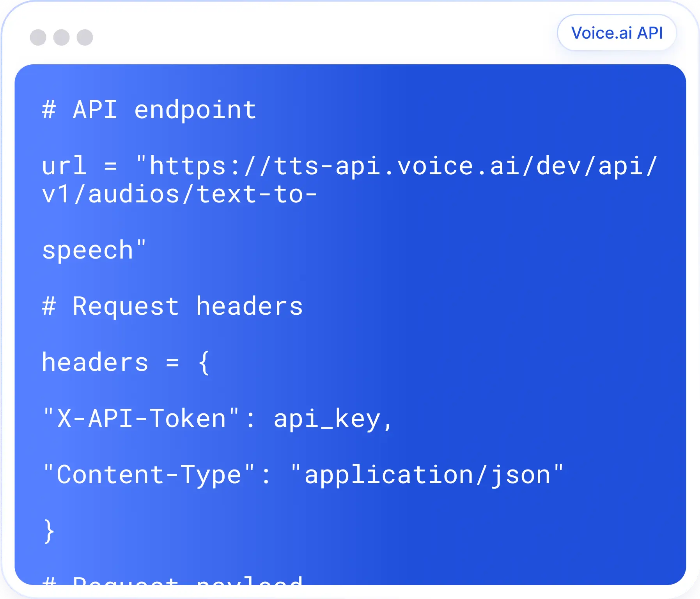Click the "application/json" value string
Image resolution: width=700 pixels, height=599 pixels.
(427, 475)
